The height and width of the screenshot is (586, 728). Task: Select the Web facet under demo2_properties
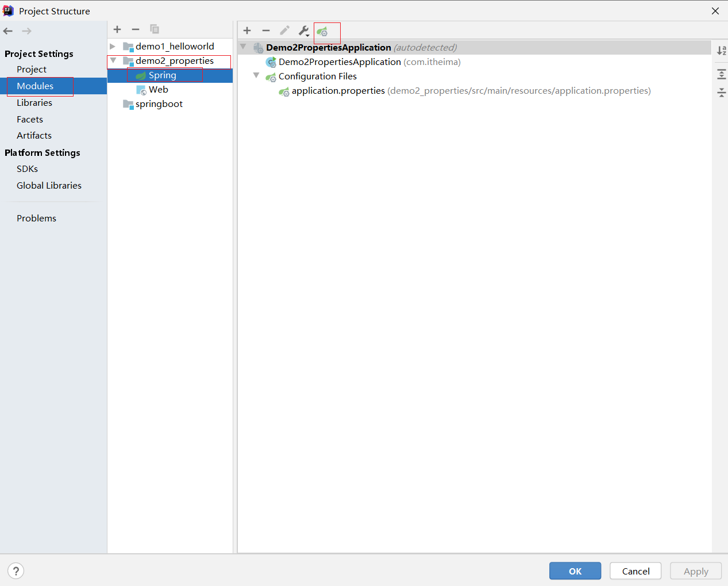click(x=158, y=90)
